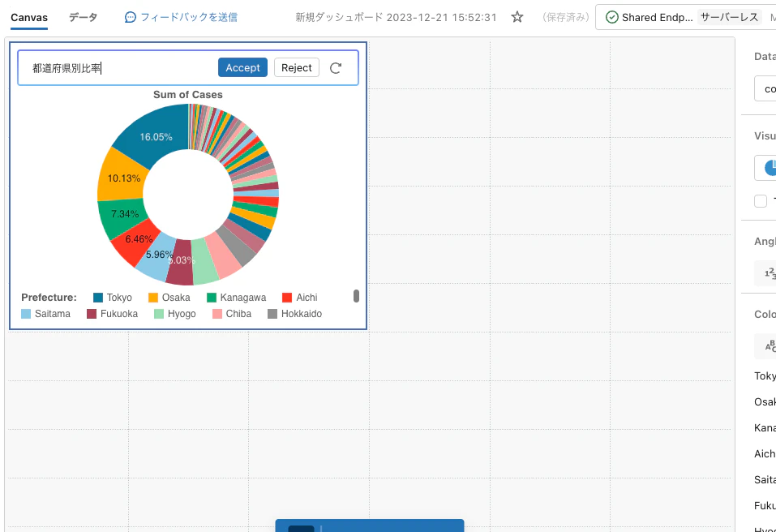Tick the checkbox in the Visualization section
Image resolution: width=776 pixels, height=532 pixels.
tap(761, 201)
